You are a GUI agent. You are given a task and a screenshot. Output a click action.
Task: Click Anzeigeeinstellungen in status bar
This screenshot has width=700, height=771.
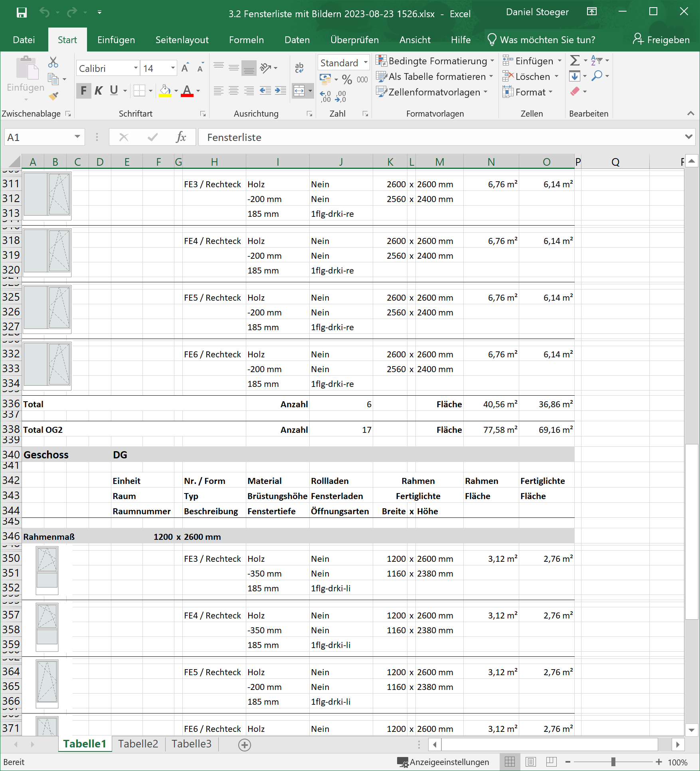(x=443, y=762)
